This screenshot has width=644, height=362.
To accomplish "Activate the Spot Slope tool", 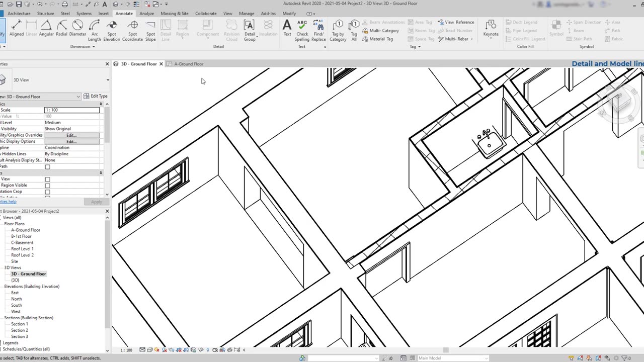I will click(x=150, y=31).
